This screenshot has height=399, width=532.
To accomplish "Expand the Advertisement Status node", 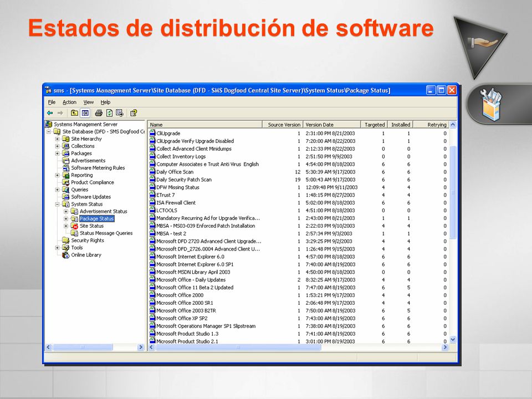I will (x=66, y=211).
